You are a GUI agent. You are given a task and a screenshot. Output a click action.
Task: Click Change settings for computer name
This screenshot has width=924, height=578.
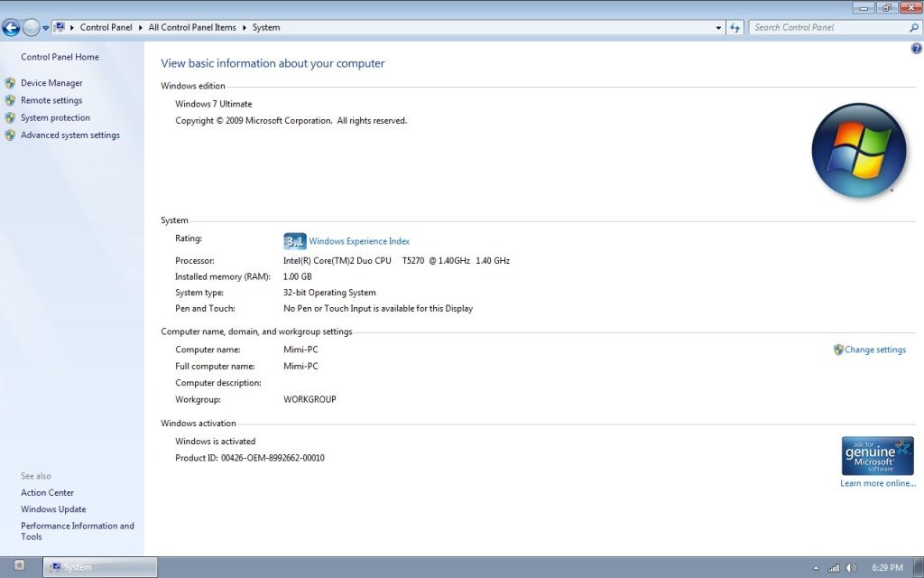coord(875,350)
